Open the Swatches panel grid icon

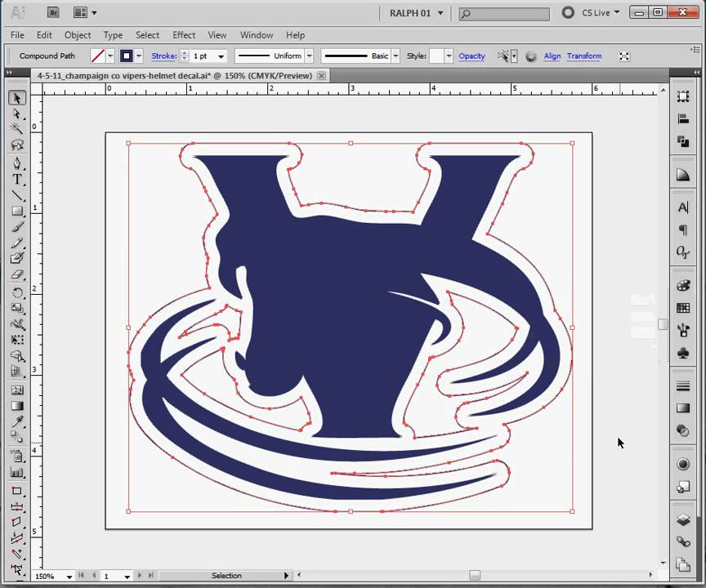click(683, 308)
